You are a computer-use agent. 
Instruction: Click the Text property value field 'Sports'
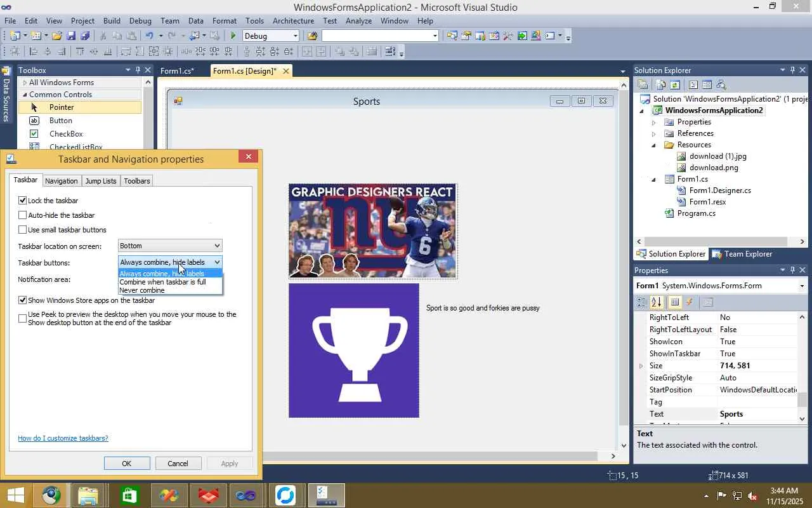click(757, 414)
